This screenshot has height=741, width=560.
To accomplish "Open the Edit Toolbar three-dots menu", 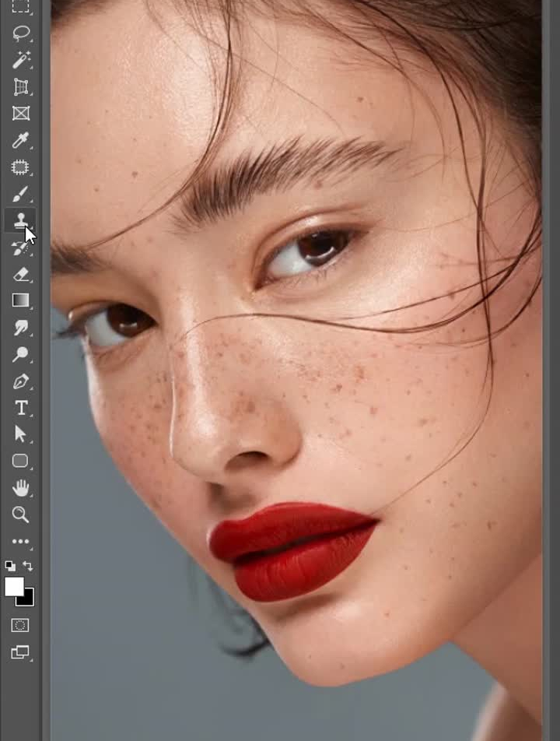I will tap(21, 541).
